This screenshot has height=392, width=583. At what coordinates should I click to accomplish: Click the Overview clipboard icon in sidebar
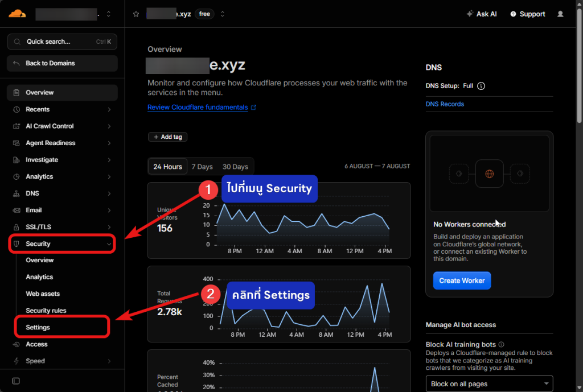[x=17, y=93]
